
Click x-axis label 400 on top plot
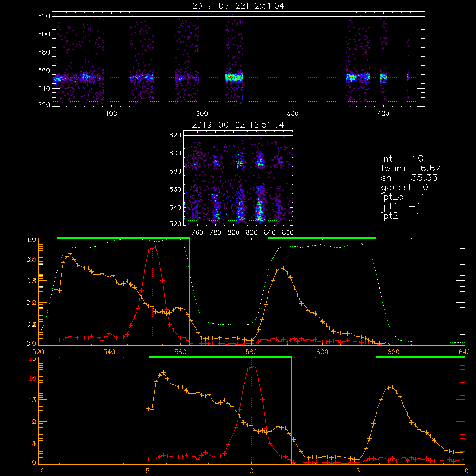pos(383,114)
